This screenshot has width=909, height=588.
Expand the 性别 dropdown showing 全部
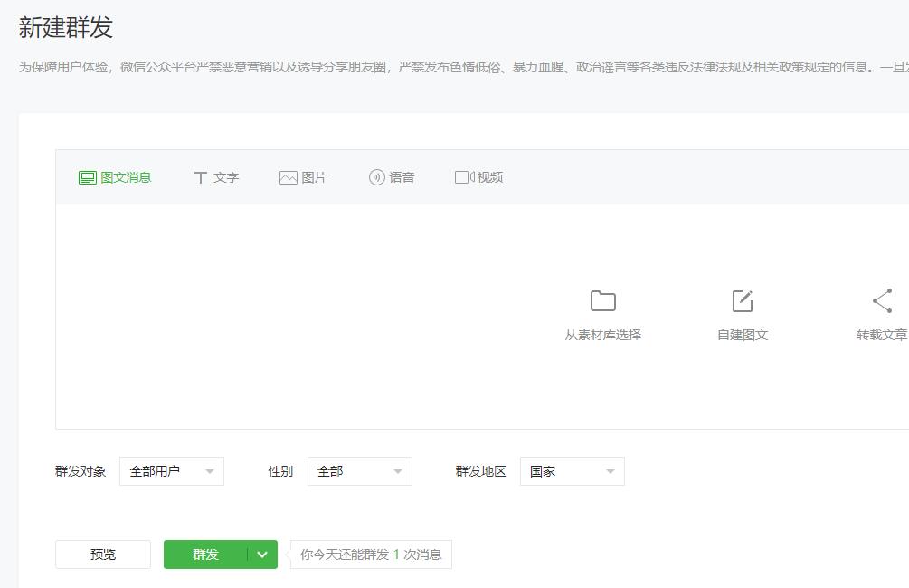[x=360, y=471]
